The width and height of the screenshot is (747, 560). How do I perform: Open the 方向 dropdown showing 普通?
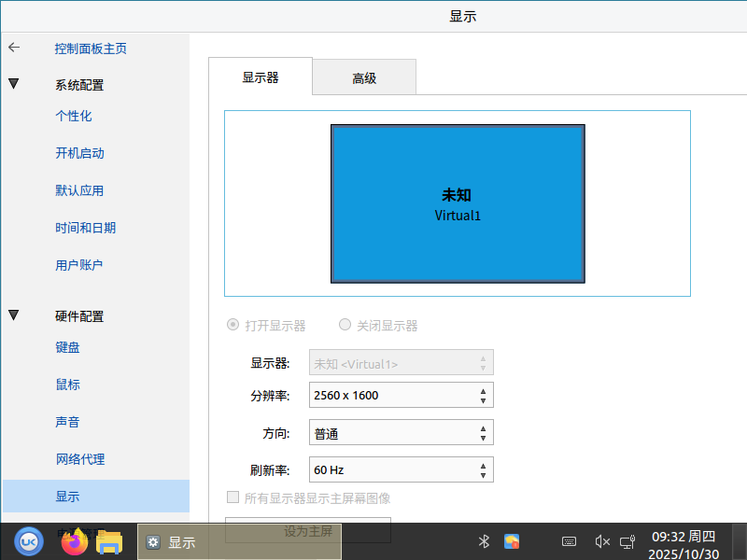point(402,432)
